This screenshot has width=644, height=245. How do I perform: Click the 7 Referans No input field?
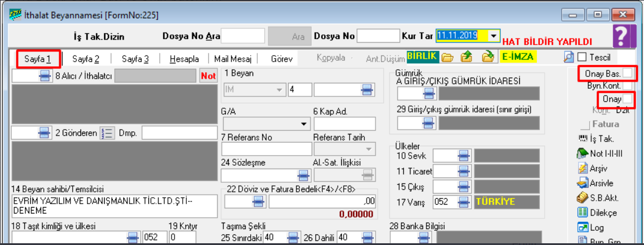point(267,149)
